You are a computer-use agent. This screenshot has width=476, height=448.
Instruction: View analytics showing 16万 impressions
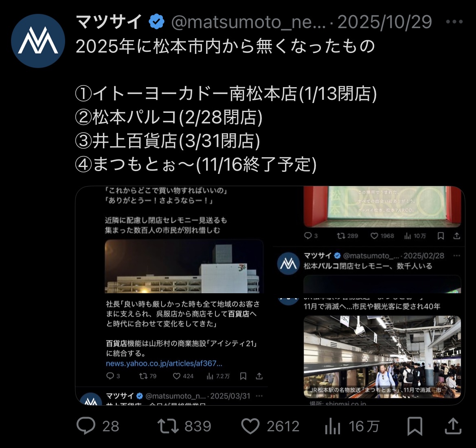click(x=333, y=426)
